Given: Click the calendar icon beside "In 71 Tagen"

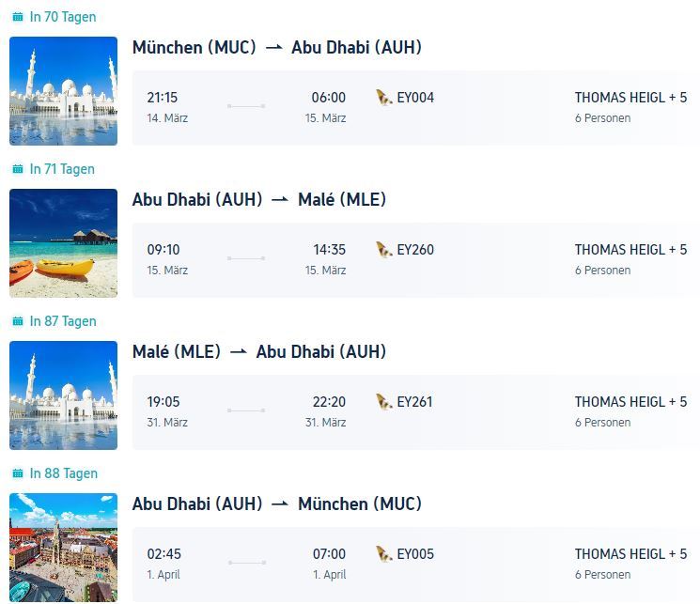Looking at the screenshot, I should tap(17, 169).
